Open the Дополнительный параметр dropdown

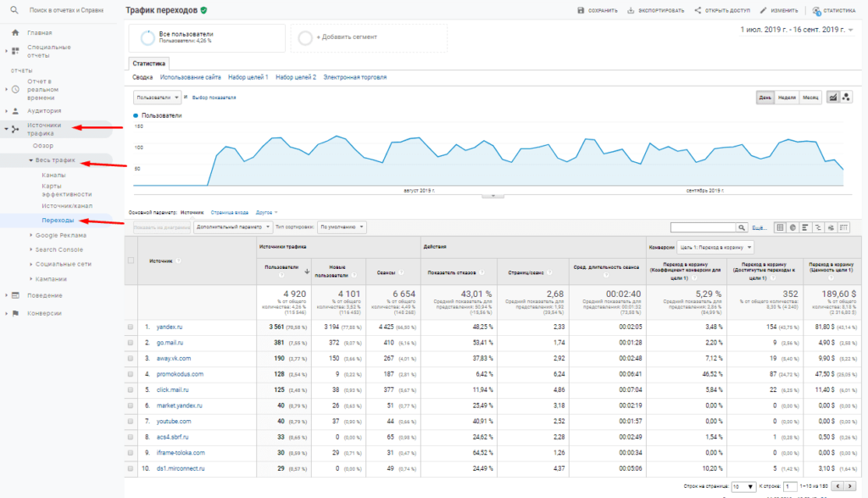coord(233,227)
